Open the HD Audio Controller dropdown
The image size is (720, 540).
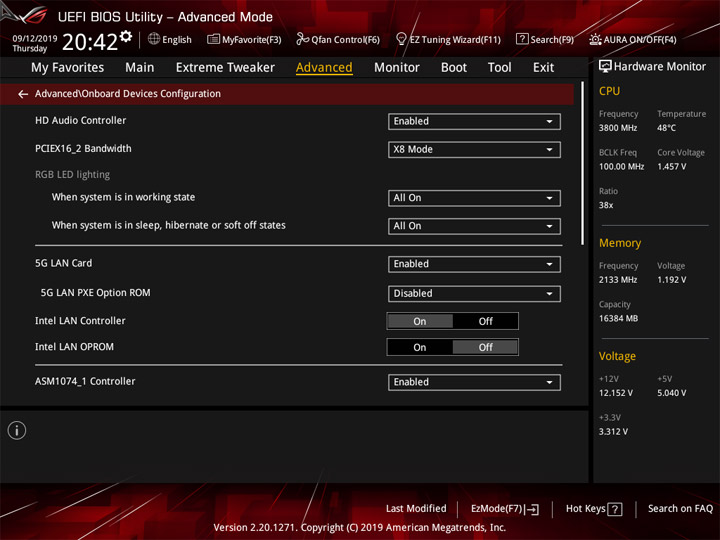coord(474,121)
